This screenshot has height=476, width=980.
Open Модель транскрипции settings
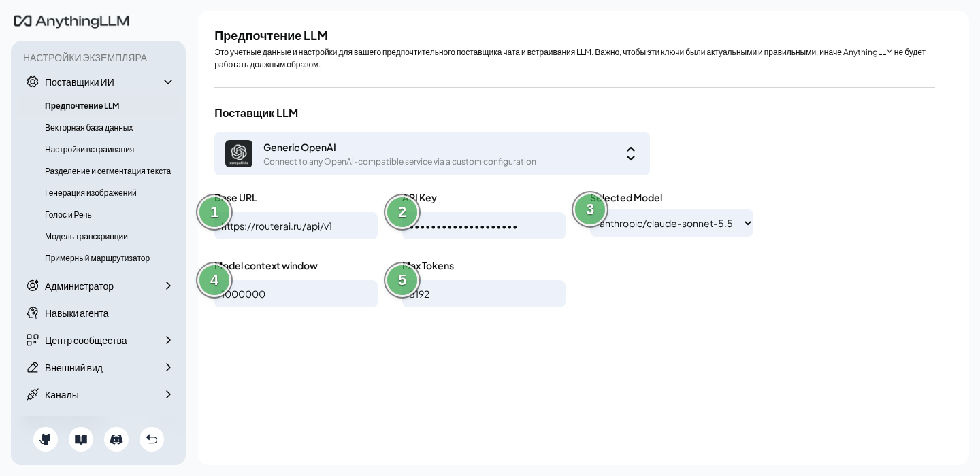pos(86,237)
